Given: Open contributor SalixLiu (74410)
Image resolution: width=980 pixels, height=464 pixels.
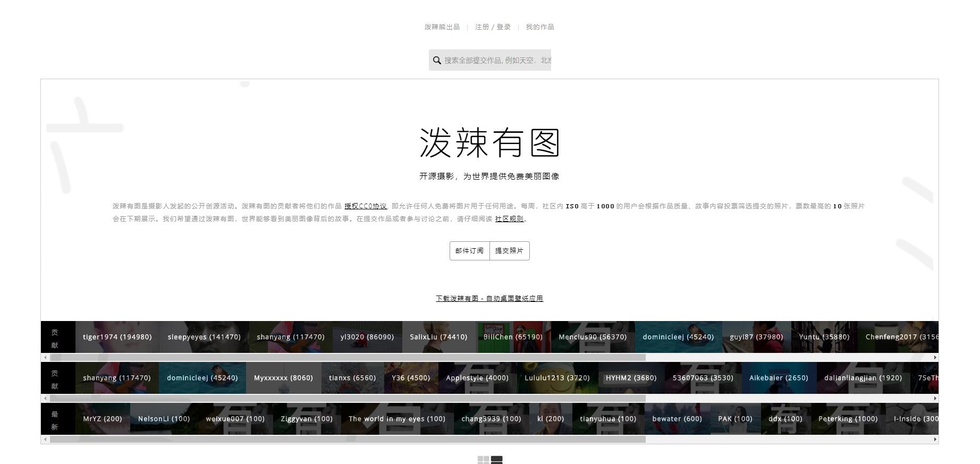Looking at the screenshot, I should 438,337.
